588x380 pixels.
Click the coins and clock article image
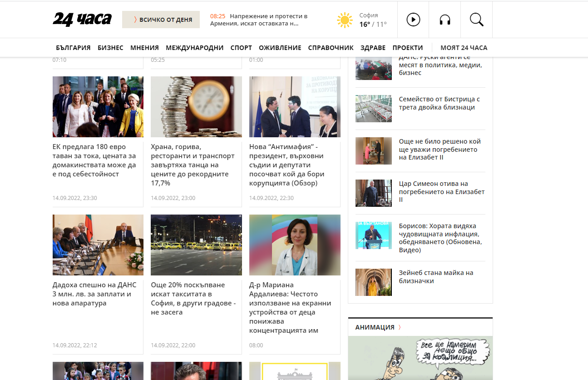[196, 107]
